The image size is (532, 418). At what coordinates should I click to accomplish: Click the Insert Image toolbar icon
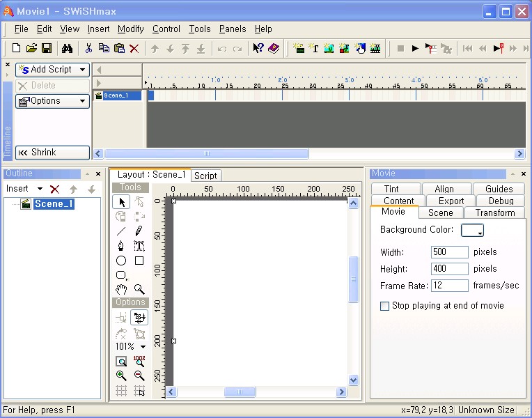[329, 48]
